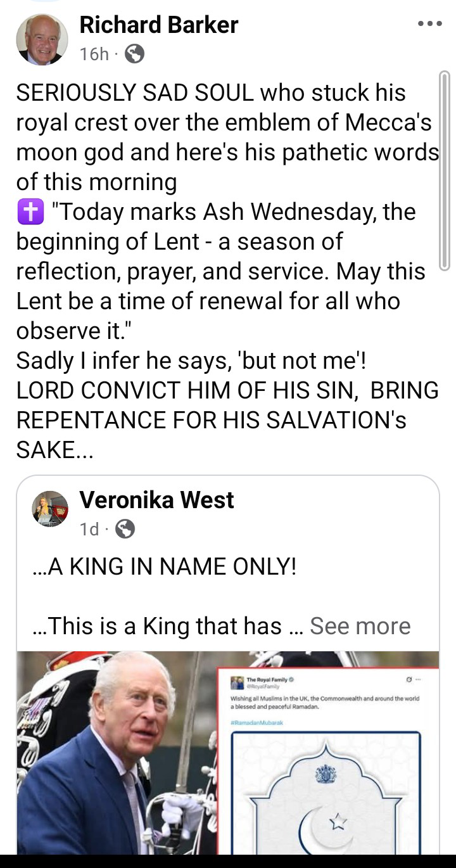456x868 pixels.
Task: Open Richard Barker's profile via his name
Action: click(158, 25)
